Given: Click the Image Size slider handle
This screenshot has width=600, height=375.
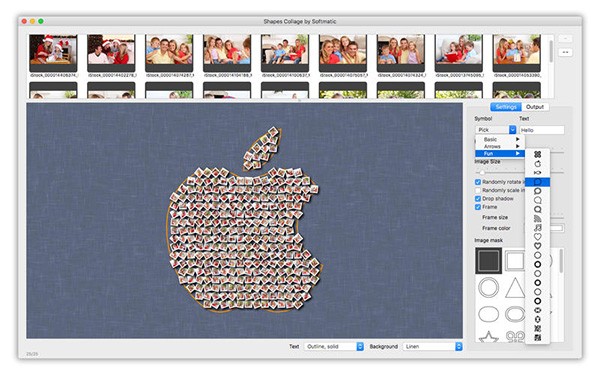Looking at the screenshot, I should tap(482, 173).
